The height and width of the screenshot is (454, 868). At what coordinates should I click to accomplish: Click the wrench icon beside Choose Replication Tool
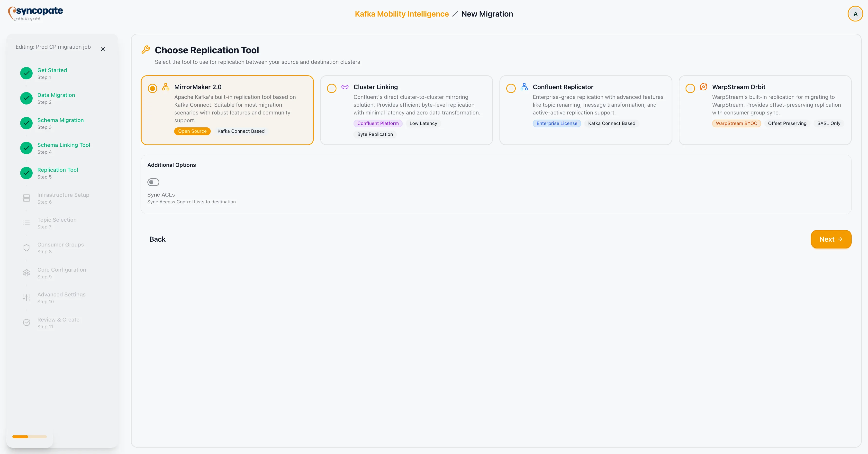[x=145, y=49]
